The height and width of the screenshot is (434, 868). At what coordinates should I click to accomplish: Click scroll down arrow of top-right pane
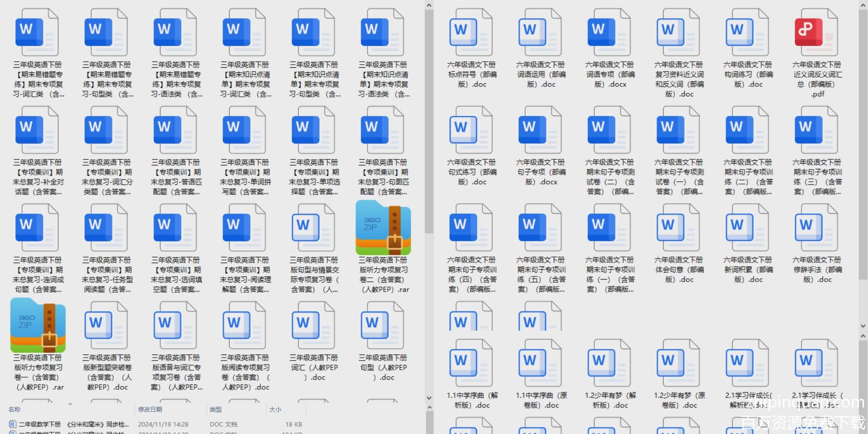[x=863, y=326]
